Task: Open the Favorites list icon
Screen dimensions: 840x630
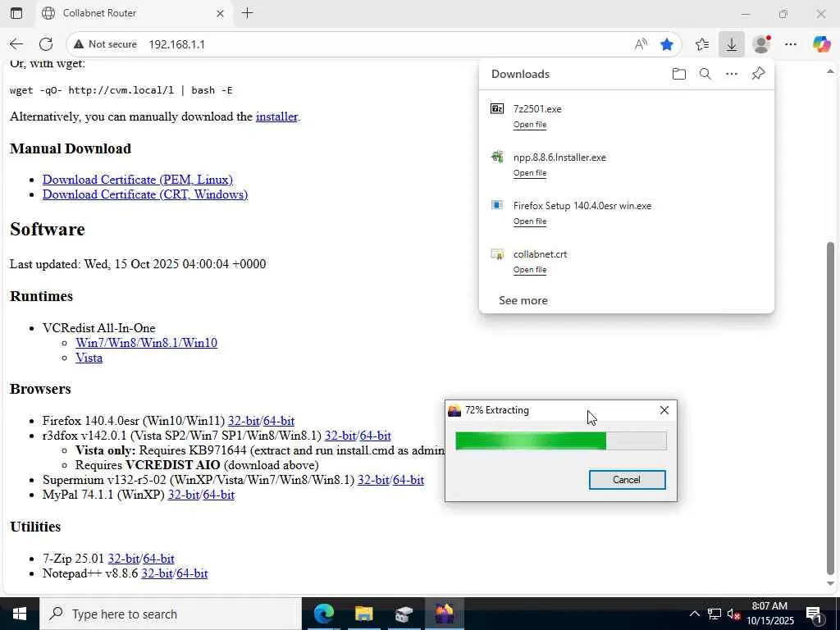Action: coord(702,44)
